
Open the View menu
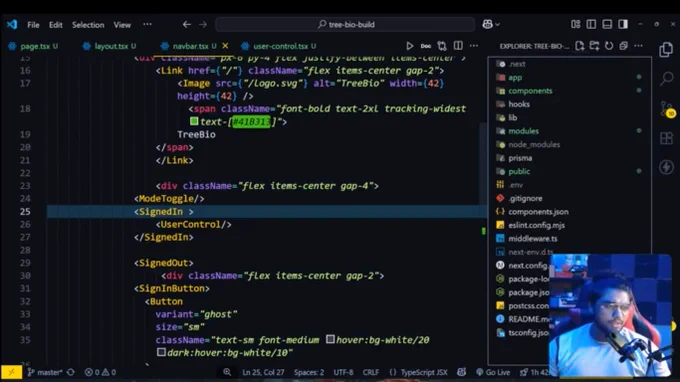(x=122, y=25)
